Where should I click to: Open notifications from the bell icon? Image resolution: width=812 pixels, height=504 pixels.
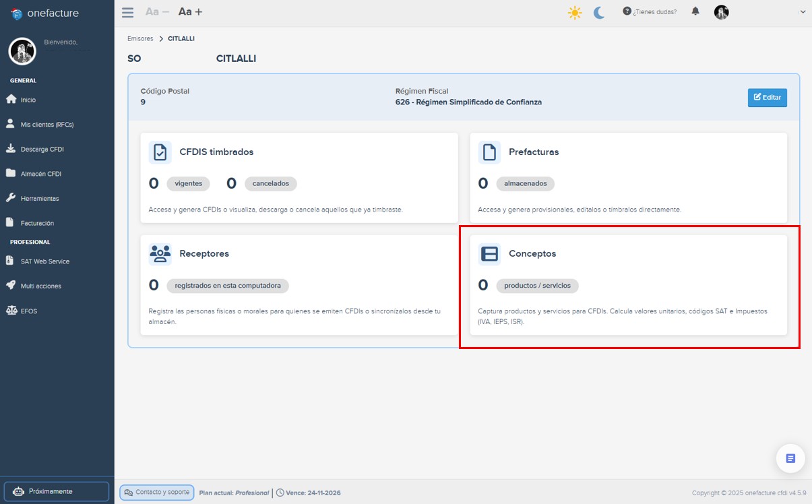click(x=695, y=11)
